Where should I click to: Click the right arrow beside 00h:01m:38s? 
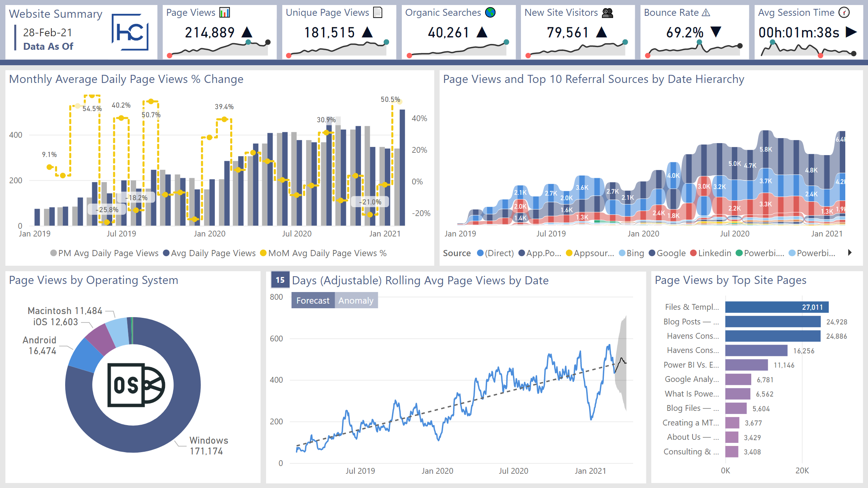[851, 32]
